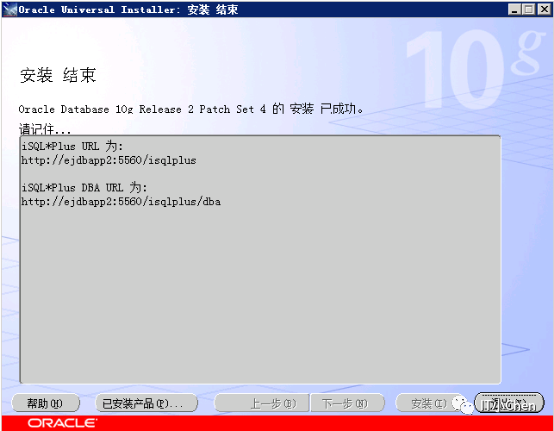Click the disabled 安装(I) install button
The height and width of the screenshot is (431, 554).
pyautogui.click(x=429, y=403)
